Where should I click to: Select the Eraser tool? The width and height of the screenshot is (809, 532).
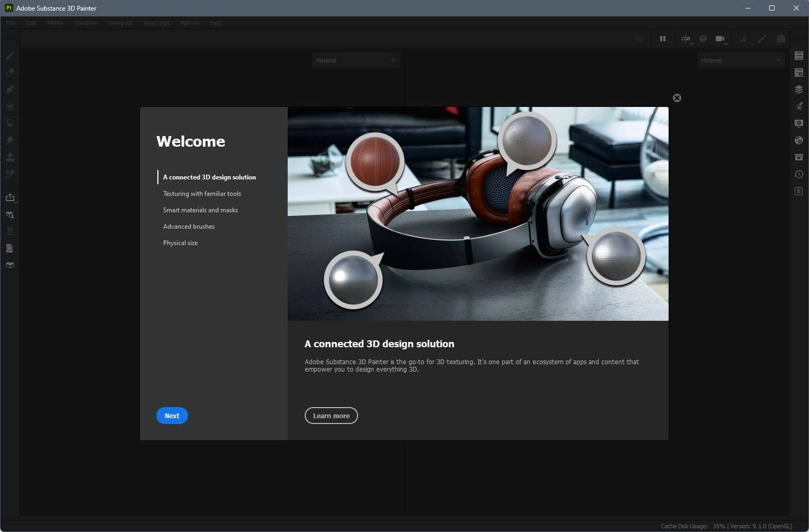(x=10, y=73)
